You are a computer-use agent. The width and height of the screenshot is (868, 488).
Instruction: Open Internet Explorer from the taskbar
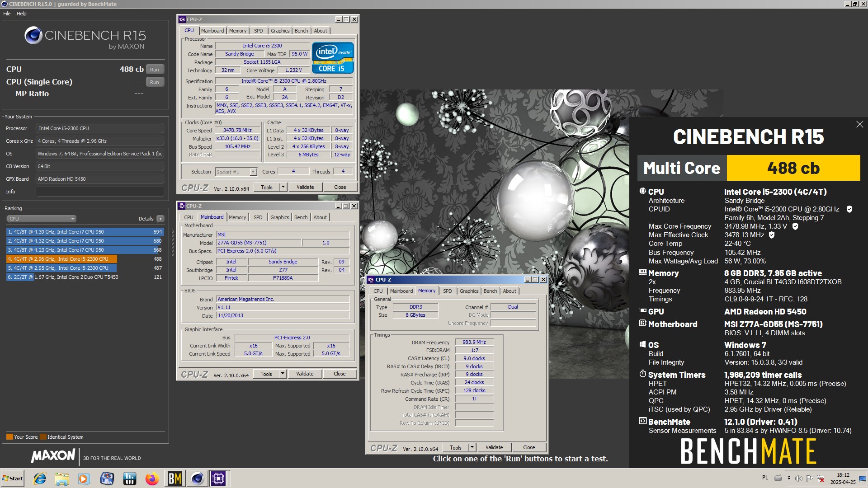click(x=40, y=479)
